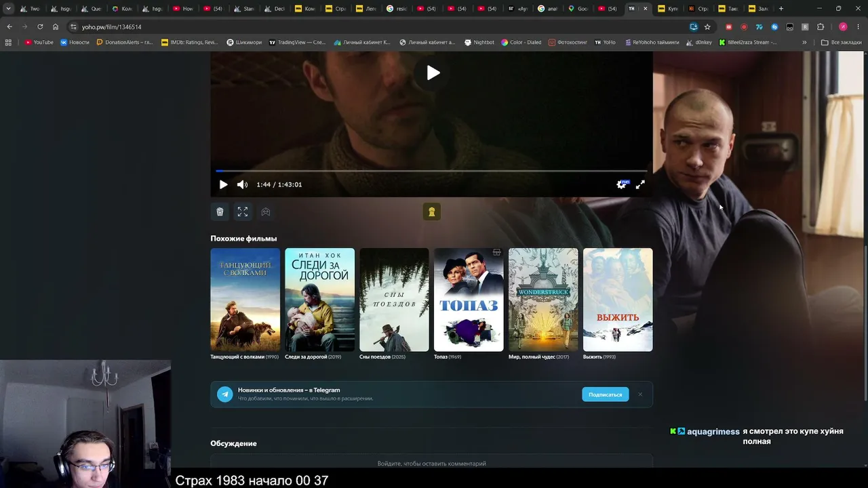Click the large play overlay on the video
The height and width of the screenshot is (488, 868).
point(433,73)
